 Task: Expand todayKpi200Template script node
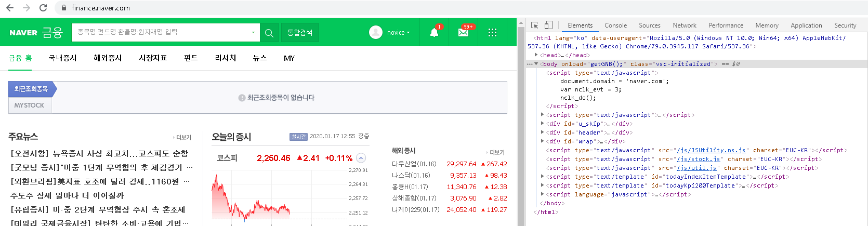[x=543, y=185]
